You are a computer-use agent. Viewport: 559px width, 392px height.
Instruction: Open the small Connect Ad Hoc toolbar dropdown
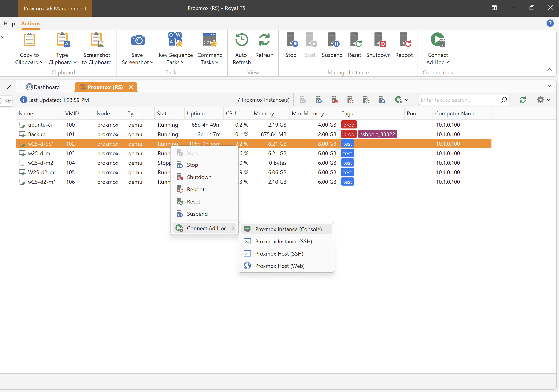[x=402, y=100]
